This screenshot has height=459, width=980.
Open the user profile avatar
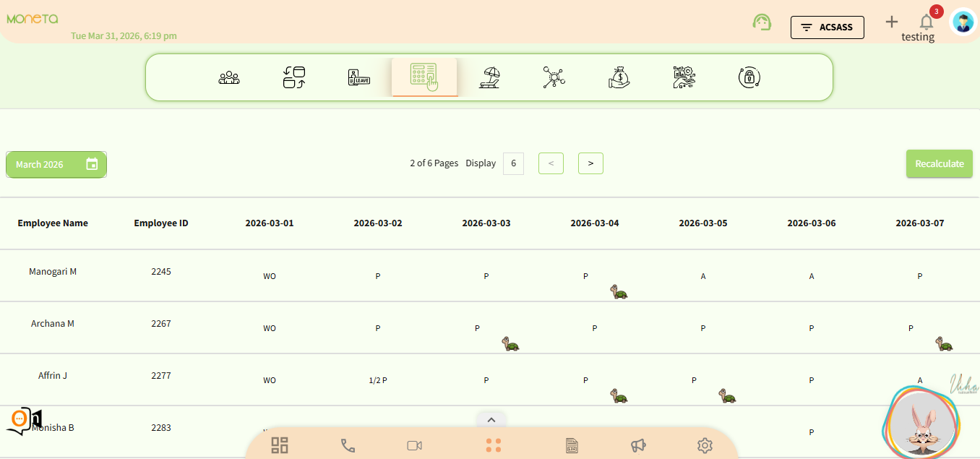pos(963,22)
